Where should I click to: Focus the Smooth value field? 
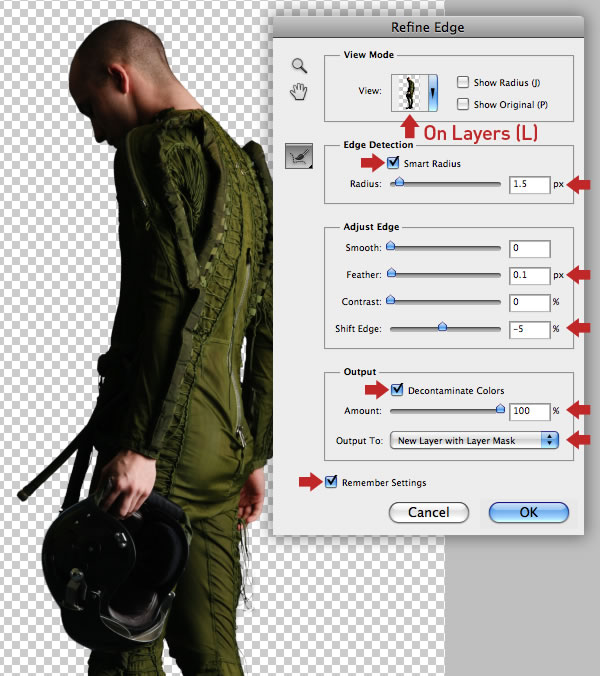coord(530,249)
